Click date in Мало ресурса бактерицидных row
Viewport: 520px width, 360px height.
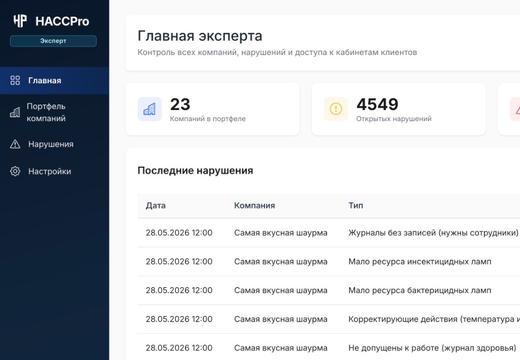179,290
